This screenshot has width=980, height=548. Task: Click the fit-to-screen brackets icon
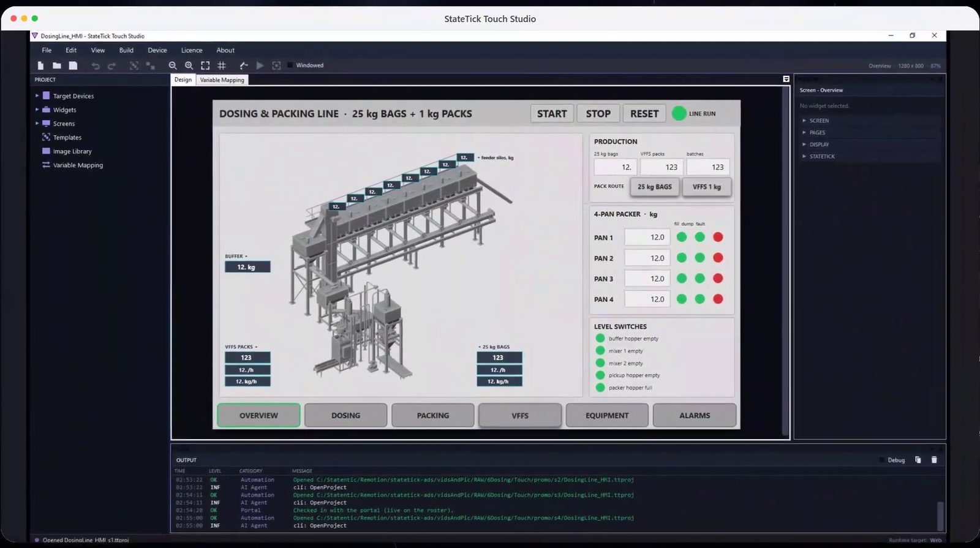pos(205,66)
